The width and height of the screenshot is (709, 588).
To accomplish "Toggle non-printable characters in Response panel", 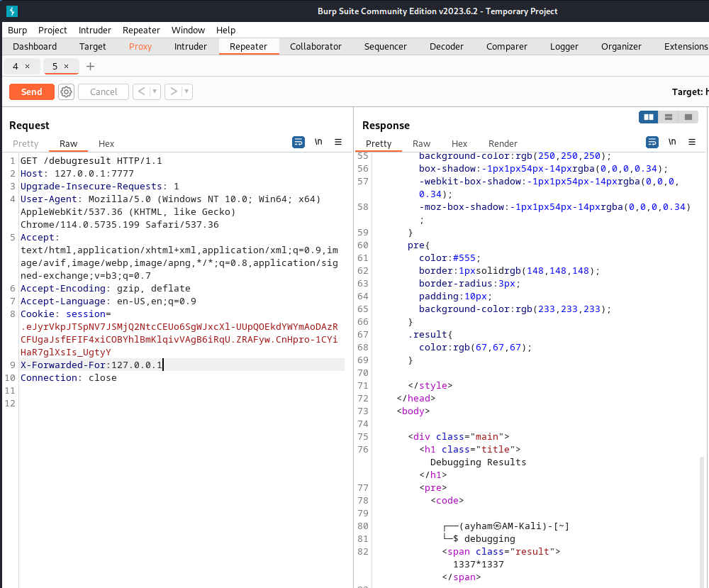I will pyautogui.click(x=672, y=142).
